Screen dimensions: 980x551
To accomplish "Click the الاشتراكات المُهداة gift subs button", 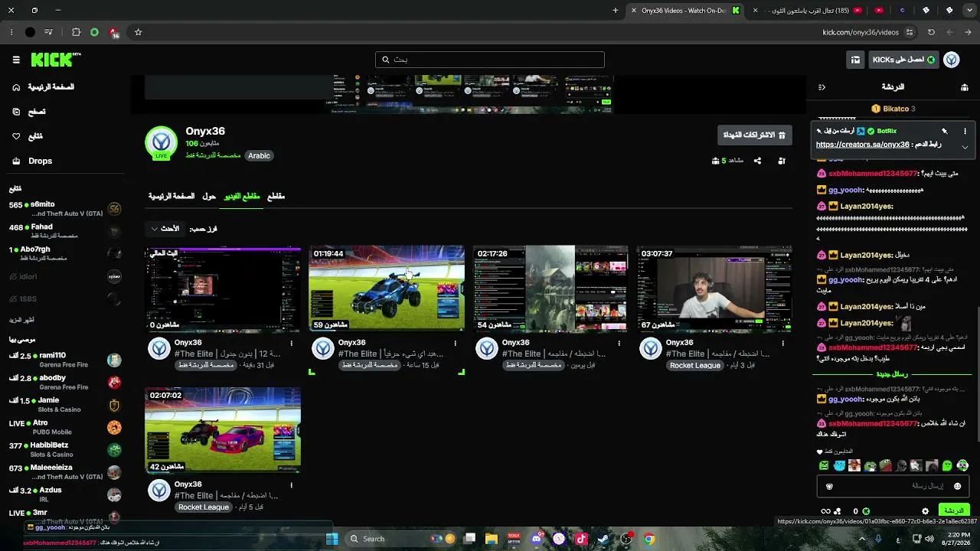I will coord(754,135).
